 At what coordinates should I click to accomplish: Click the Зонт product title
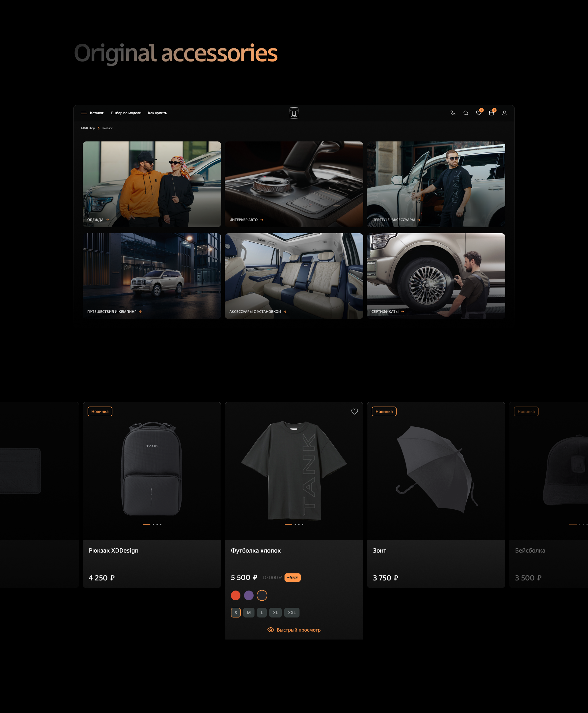click(379, 550)
